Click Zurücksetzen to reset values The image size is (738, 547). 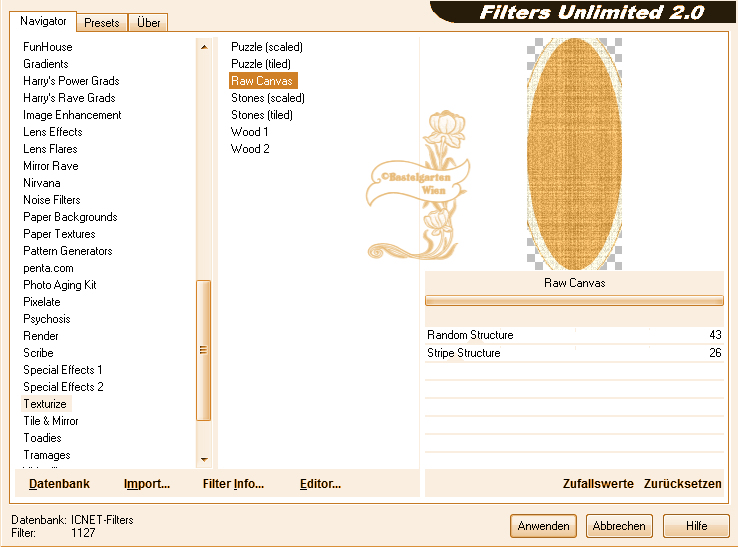682,484
